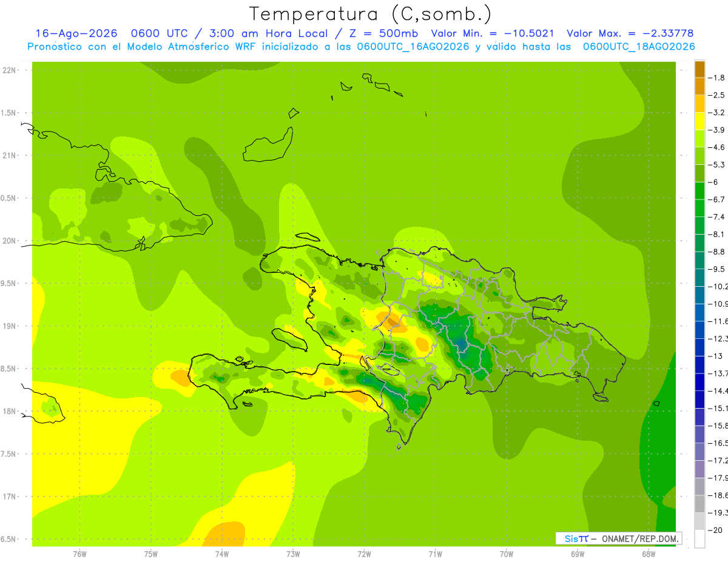Click the title "Temperatura (C,somb.)"
728x562 pixels.
point(370,13)
